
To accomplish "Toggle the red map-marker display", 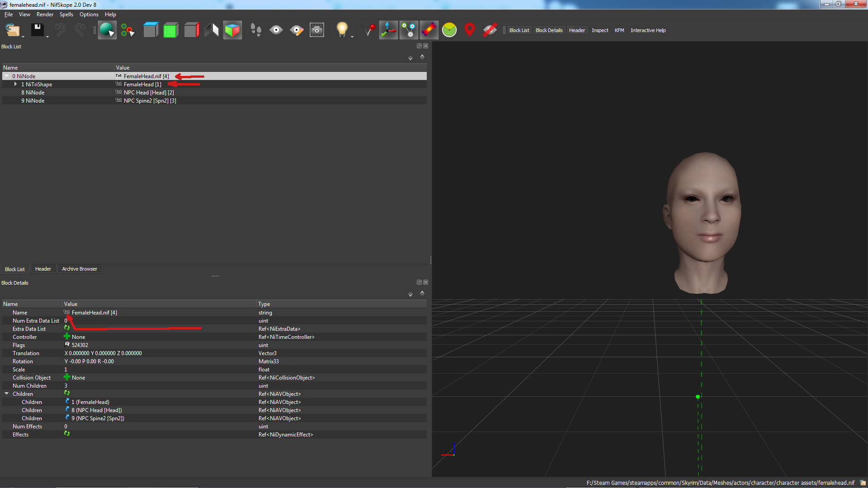I will pyautogui.click(x=470, y=30).
